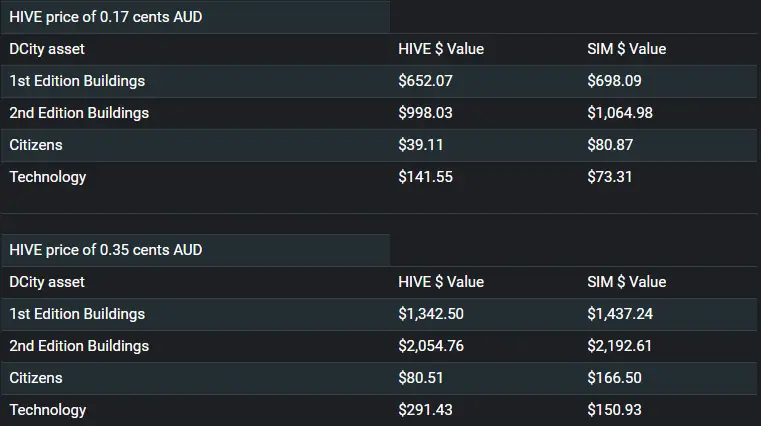Viewport: 761px width, 426px height.
Task: Click the $652.07 HIVE value cell
Action: coord(426,81)
